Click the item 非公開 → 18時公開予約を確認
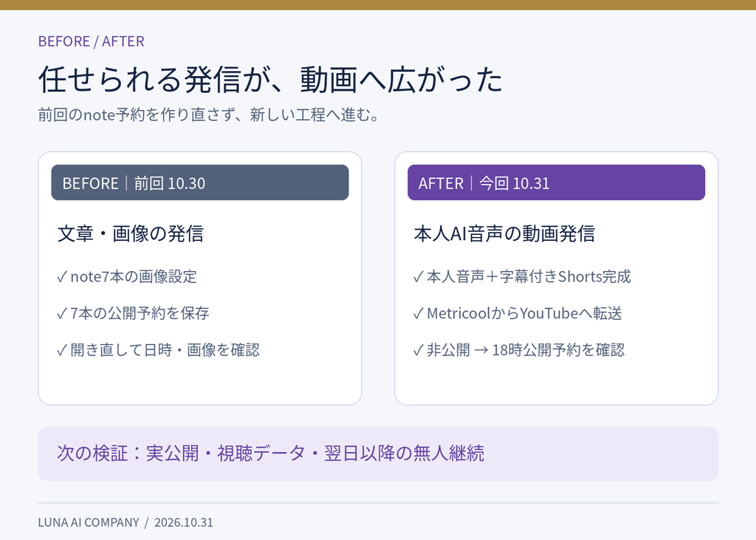The width and height of the screenshot is (756, 540). click(519, 350)
